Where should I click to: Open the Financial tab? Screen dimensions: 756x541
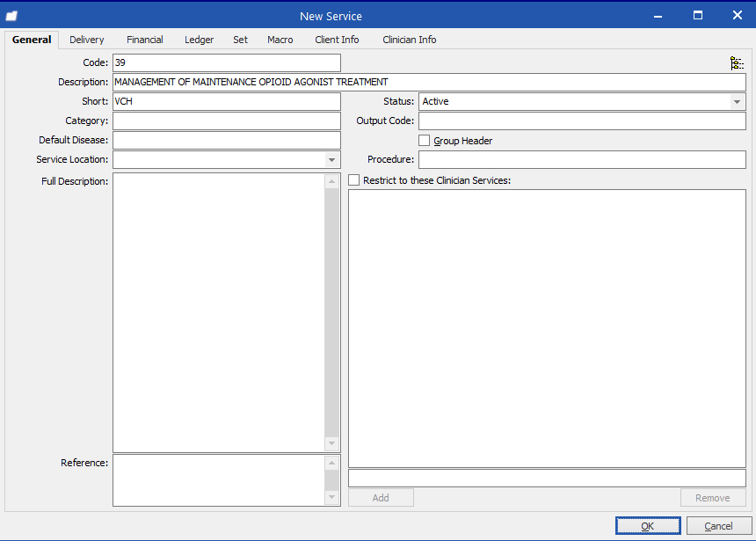pos(145,40)
